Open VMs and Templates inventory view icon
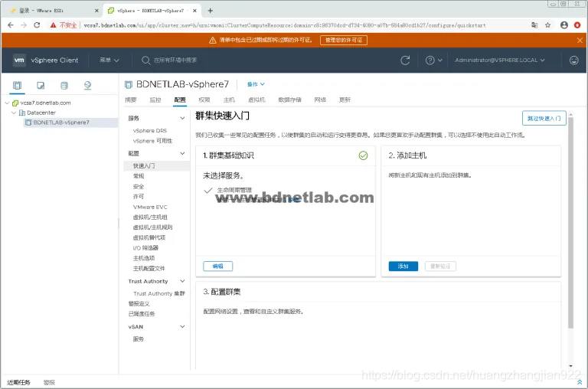588x389 pixels. 41,86
